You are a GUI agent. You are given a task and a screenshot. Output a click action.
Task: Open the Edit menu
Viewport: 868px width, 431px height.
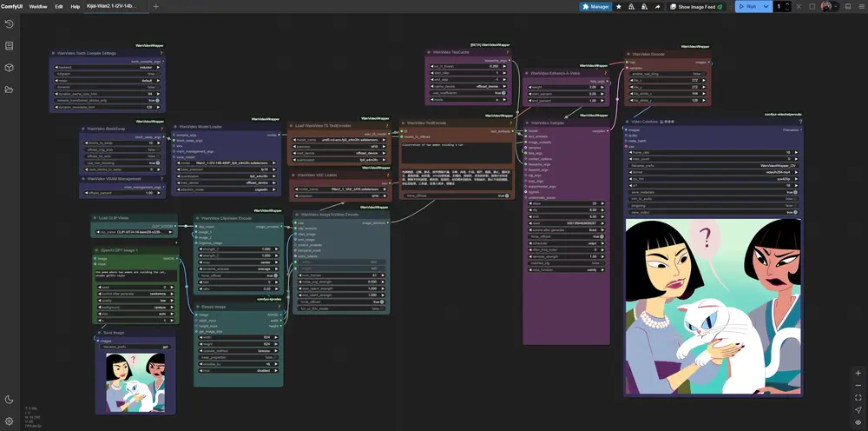pos(59,6)
